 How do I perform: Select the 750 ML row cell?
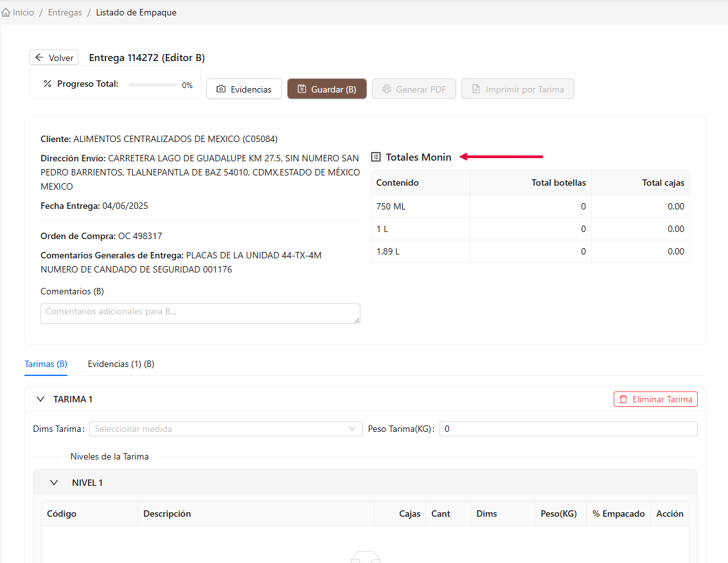421,206
